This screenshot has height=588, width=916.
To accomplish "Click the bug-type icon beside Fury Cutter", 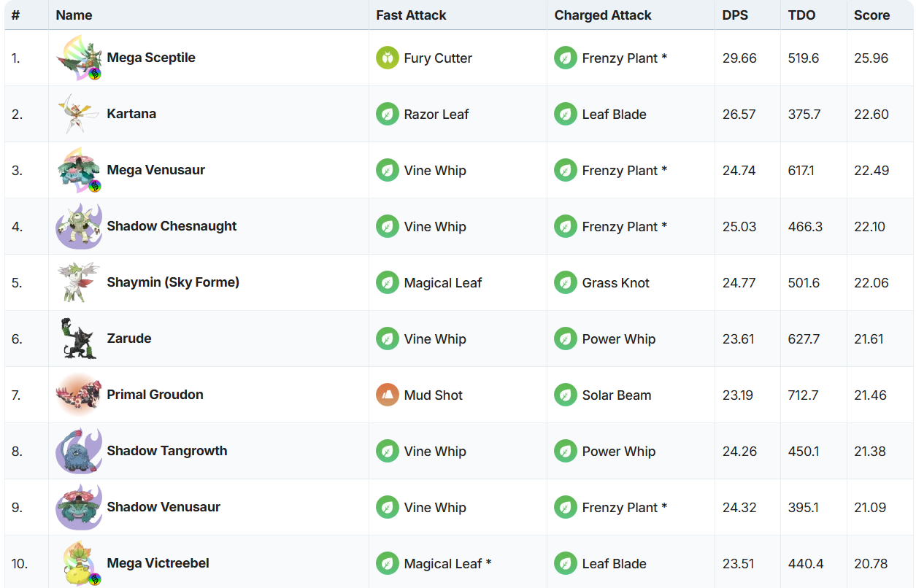I will tap(388, 58).
